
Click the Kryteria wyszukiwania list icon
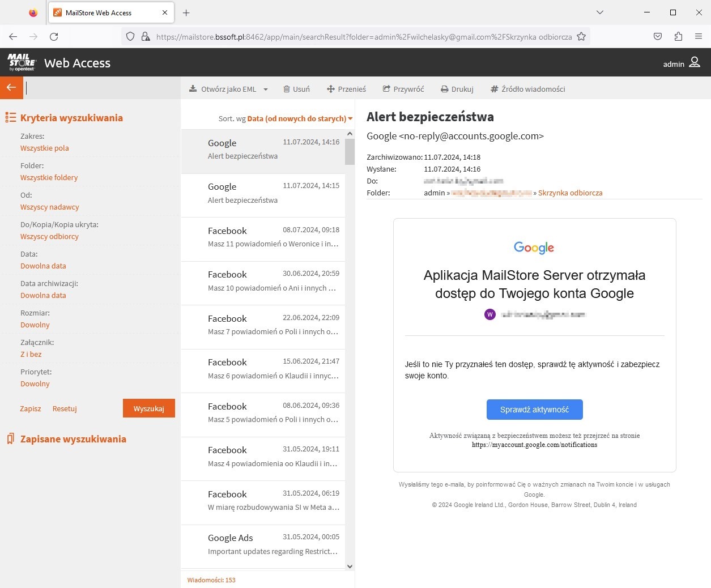point(10,118)
